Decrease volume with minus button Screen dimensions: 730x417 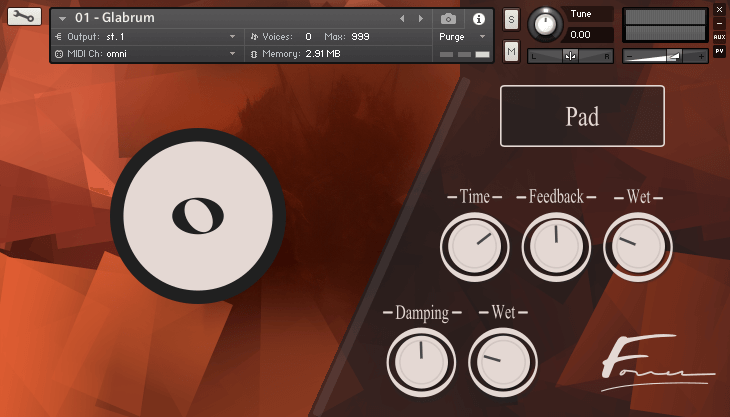click(630, 57)
